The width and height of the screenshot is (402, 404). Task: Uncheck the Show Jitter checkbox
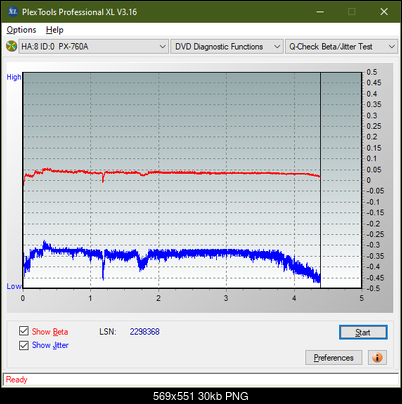point(24,345)
